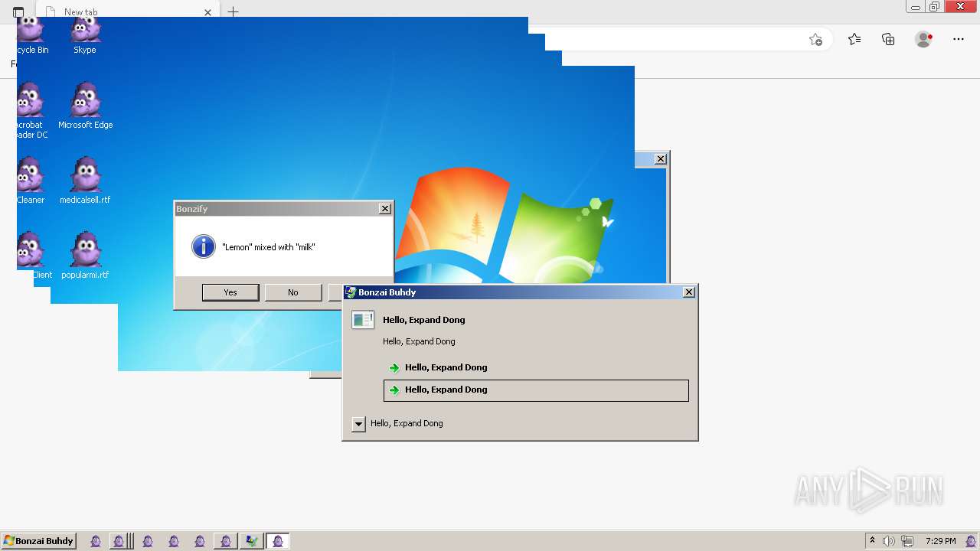
Task: Expand details arrow in Bonzai Buhdy dialog
Action: (x=358, y=424)
